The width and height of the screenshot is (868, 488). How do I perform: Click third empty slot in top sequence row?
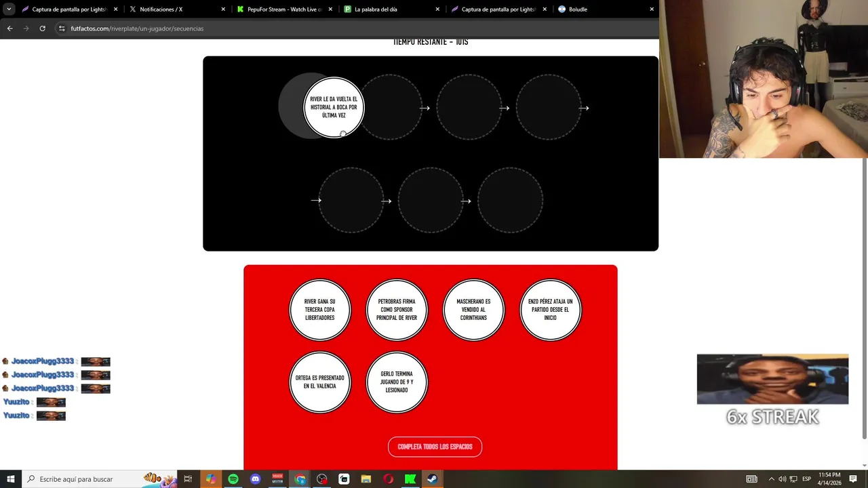[x=469, y=108]
